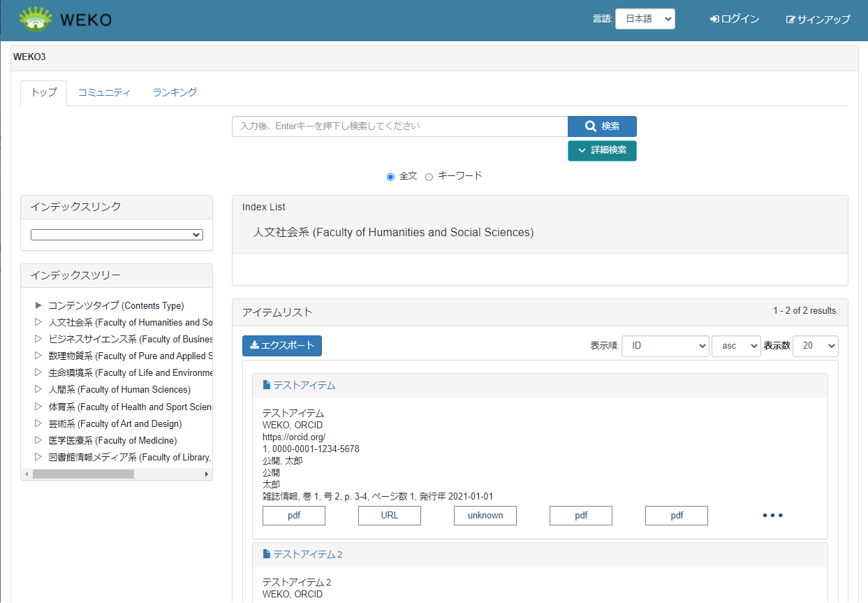Select the キーワード radio button
Screen dimensions: 868x603
click(429, 177)
